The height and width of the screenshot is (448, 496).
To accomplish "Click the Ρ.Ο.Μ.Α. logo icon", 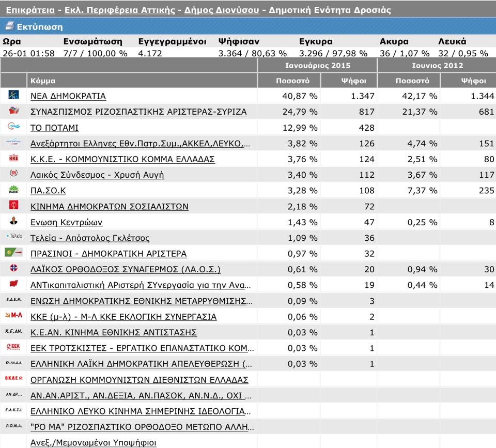I will pos(14,426).
